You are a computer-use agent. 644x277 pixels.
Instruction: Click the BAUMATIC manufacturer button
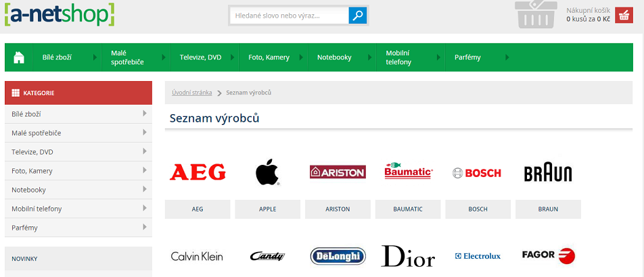tap(408, 209)
